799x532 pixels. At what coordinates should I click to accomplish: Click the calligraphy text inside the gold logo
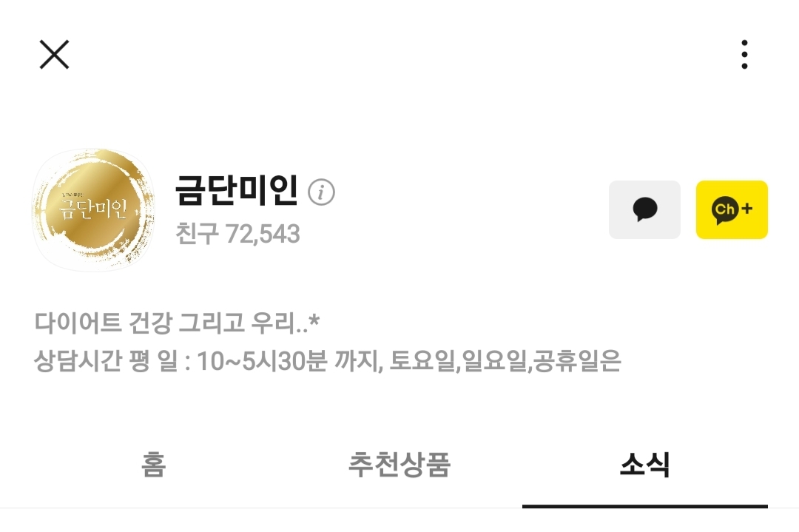point(92,208)
